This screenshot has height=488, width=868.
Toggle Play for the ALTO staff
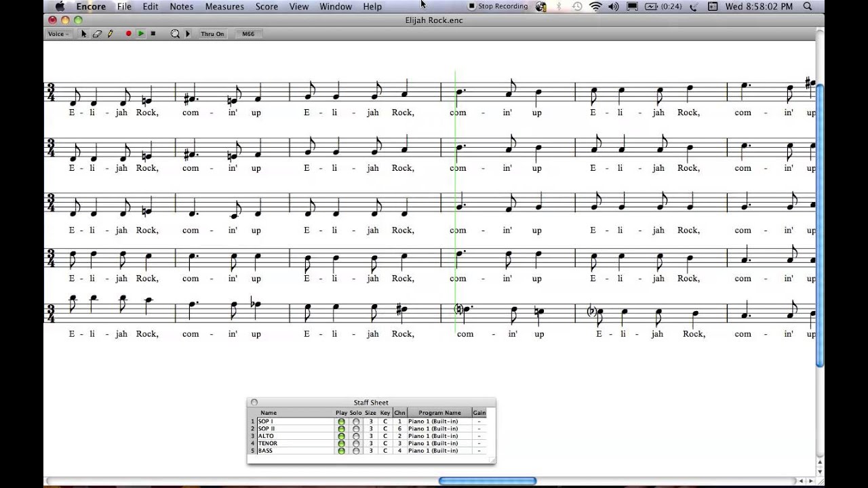point(341,436)
